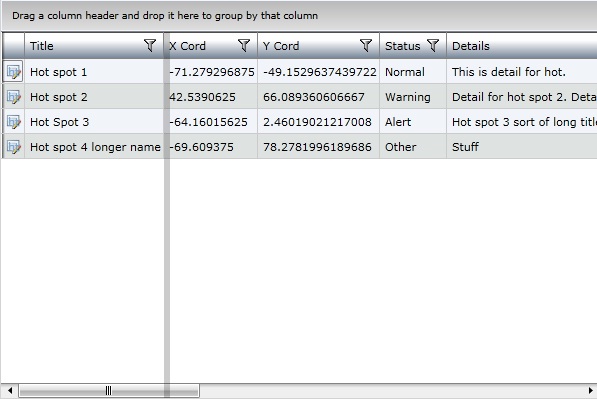The width and height of the screenshot is (597, 399).
Task: Select the 'Hot spot 1' title cell
Action: [94, 72]
